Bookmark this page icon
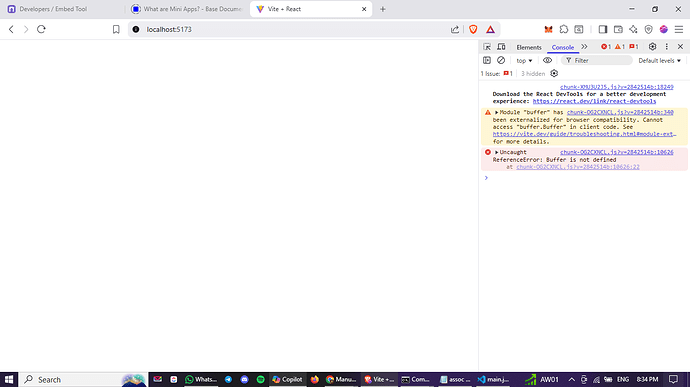 pos(116,29)
